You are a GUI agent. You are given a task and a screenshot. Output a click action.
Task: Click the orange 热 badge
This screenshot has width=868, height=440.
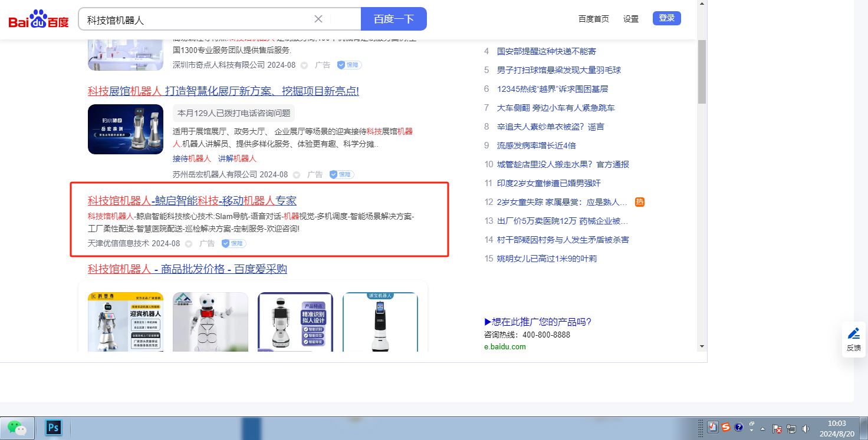[640, 202]
